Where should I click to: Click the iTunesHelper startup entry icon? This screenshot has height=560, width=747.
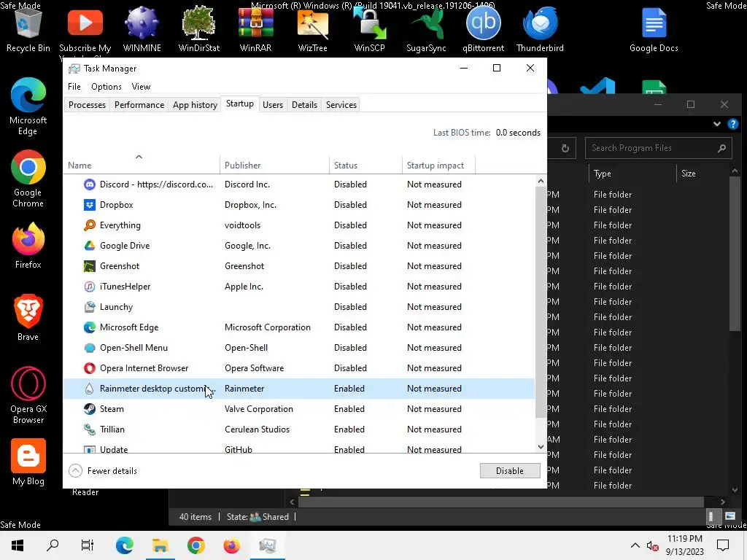(89, 286)
